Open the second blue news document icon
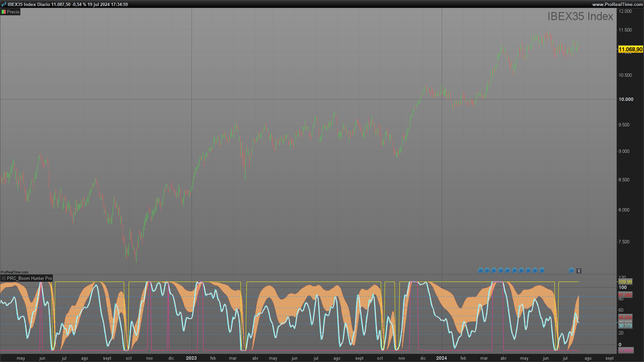The image size is (644, 362). 487,270
